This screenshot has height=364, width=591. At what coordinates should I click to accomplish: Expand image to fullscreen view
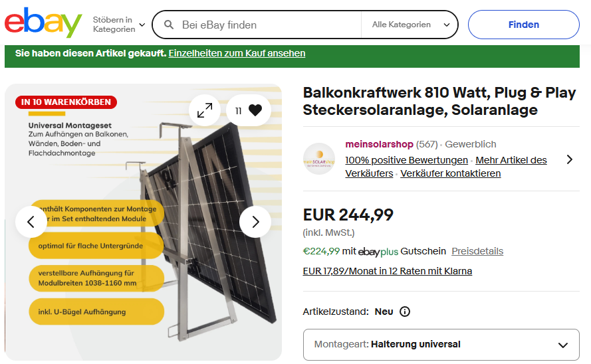click(205, 111)
